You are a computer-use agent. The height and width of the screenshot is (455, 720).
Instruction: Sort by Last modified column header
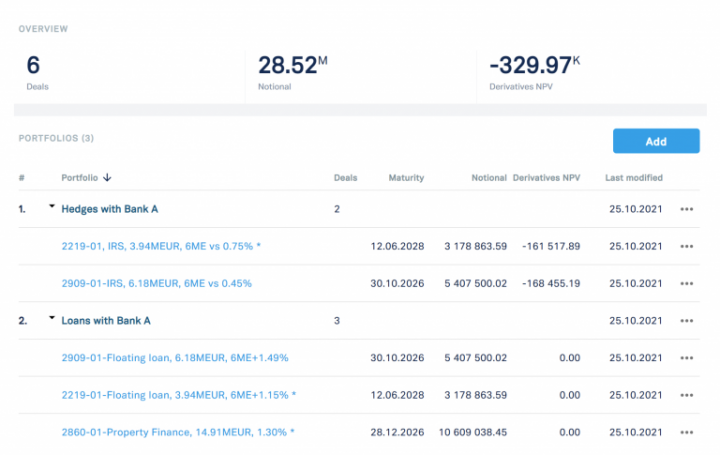click(x=634, y=178)
